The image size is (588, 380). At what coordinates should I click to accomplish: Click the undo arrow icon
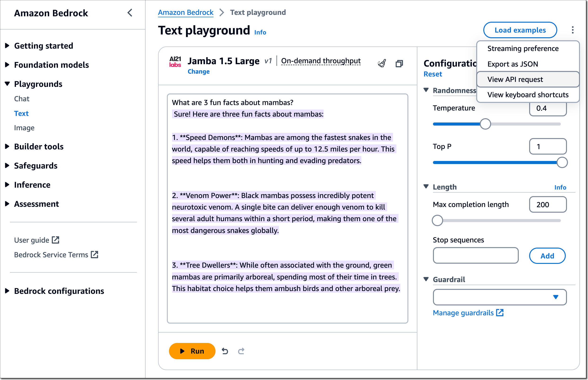tap(225, 351)
